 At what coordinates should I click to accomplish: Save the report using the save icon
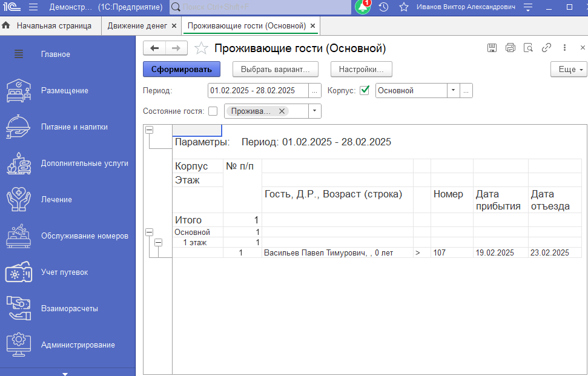(492, 47)
